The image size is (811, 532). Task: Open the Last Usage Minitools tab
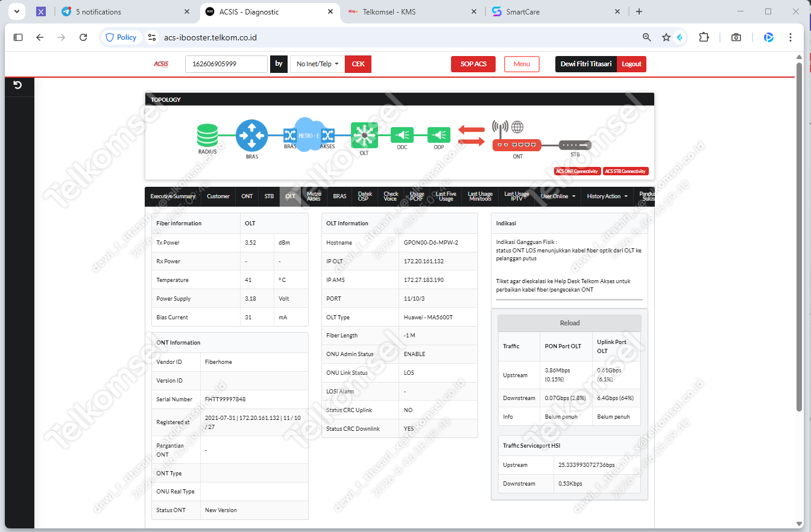pyautogui.click(x=480, y=196)
